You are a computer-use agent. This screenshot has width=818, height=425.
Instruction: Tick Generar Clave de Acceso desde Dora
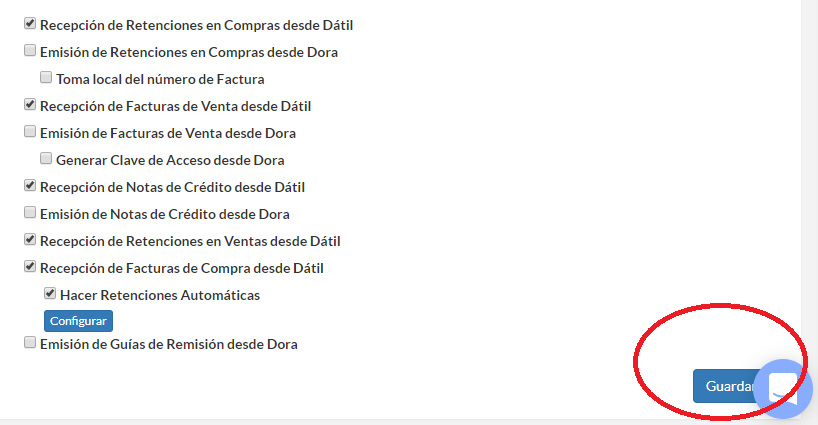[x=46, y=159]
